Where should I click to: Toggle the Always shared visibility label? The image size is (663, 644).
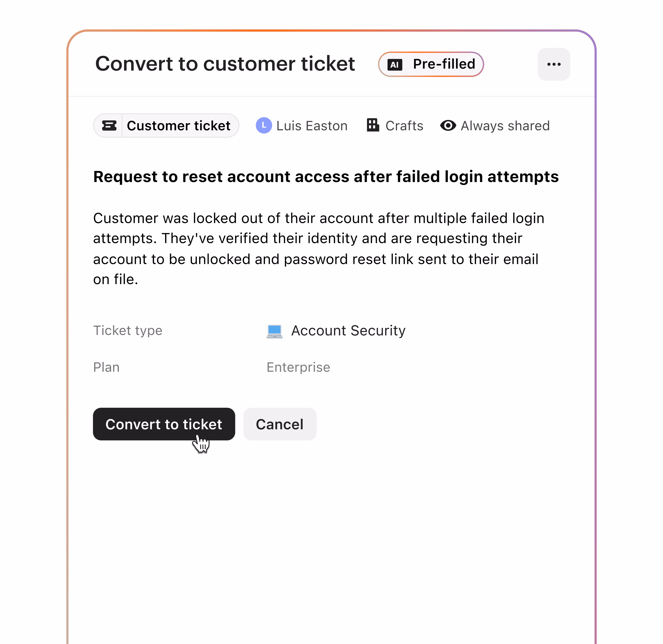[505, 126]
